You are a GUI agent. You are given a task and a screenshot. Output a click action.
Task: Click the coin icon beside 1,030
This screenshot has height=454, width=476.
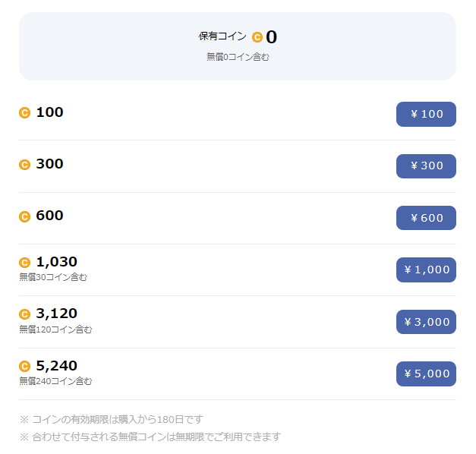[x=24, y=263]
